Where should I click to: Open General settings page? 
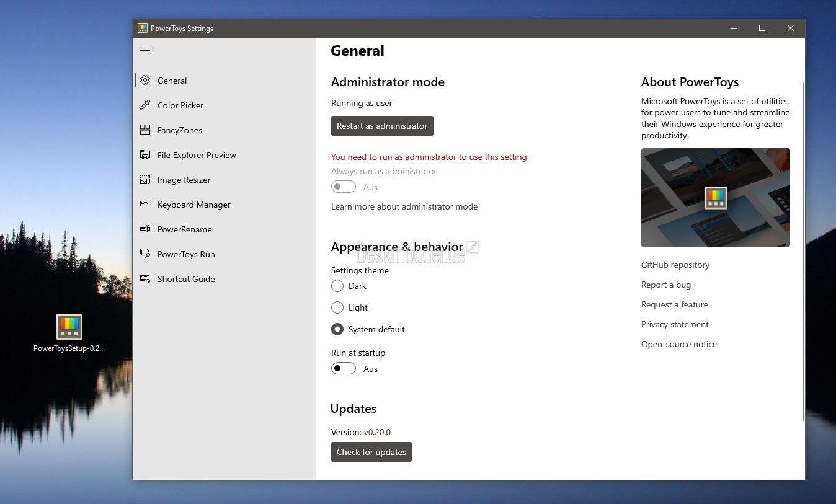click(x=225, y=81)
